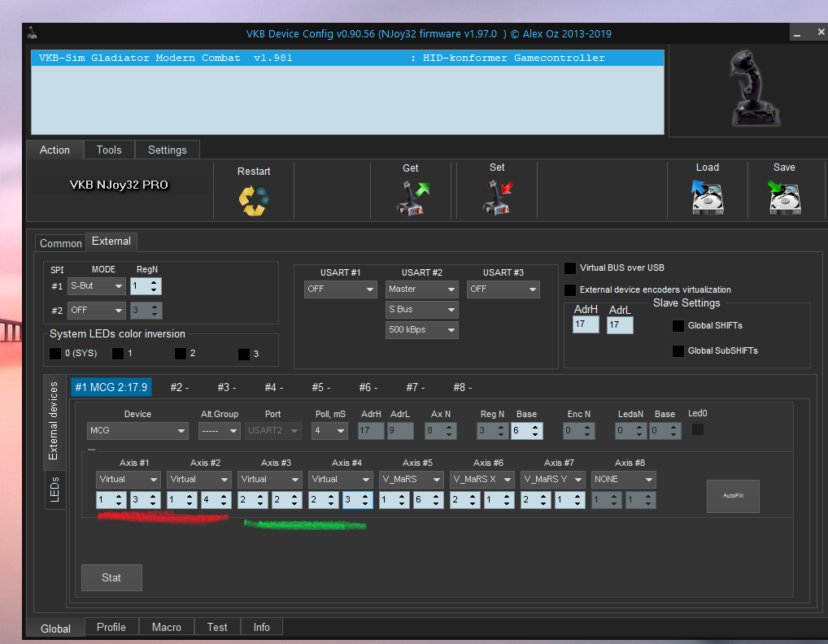
Task: Click the SPI #1 RegN spinner field
Action: tap(146, 286)
